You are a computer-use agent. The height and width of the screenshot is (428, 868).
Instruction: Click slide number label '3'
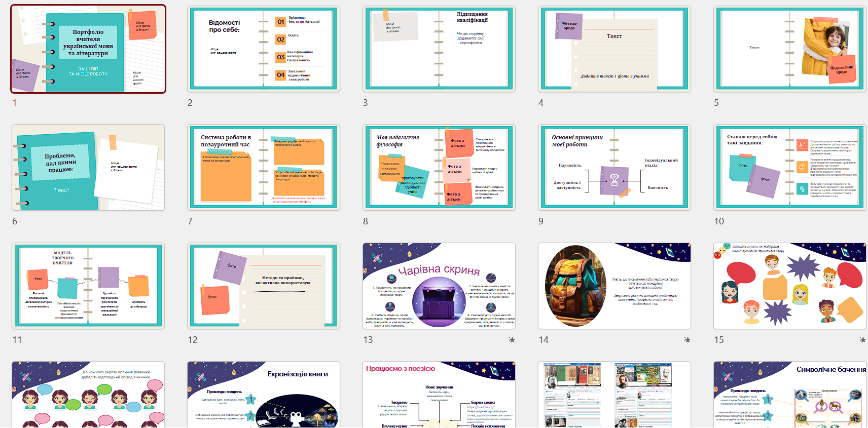pos(366,103)
